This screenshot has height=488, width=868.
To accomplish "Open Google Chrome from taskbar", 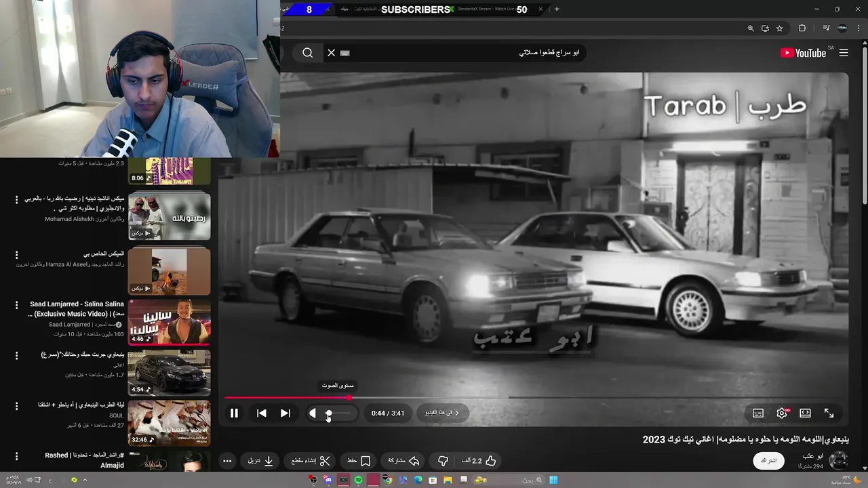I will click(x=388, y=480).
